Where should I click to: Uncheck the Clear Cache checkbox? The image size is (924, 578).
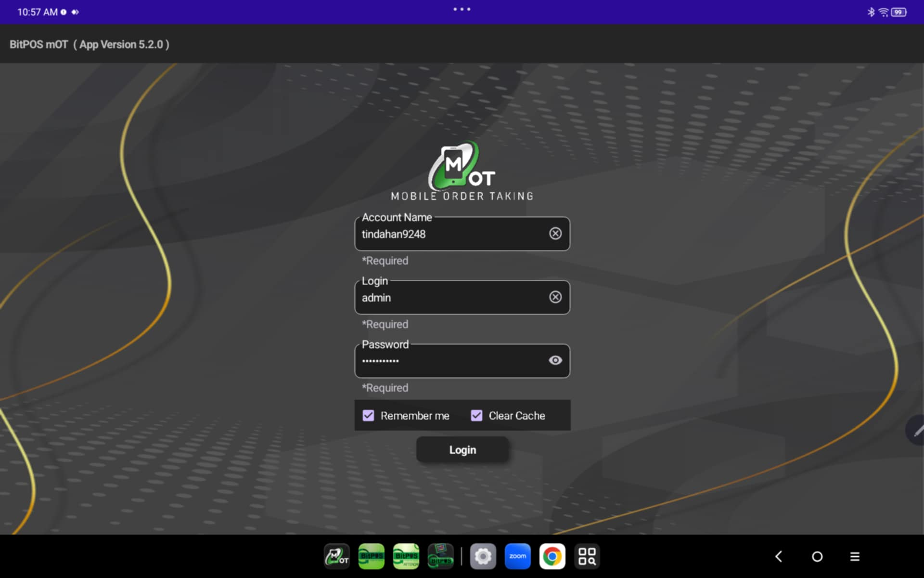click(x=476, y=415)
